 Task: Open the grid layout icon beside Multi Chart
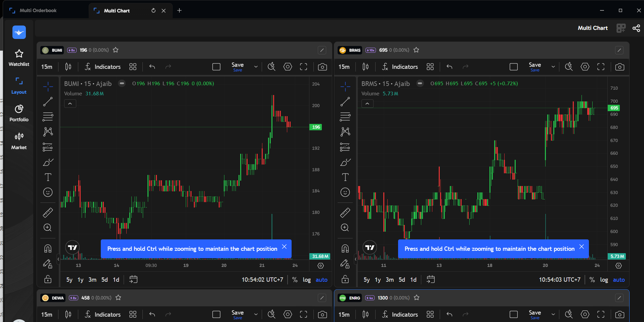(x=621, y=28)
